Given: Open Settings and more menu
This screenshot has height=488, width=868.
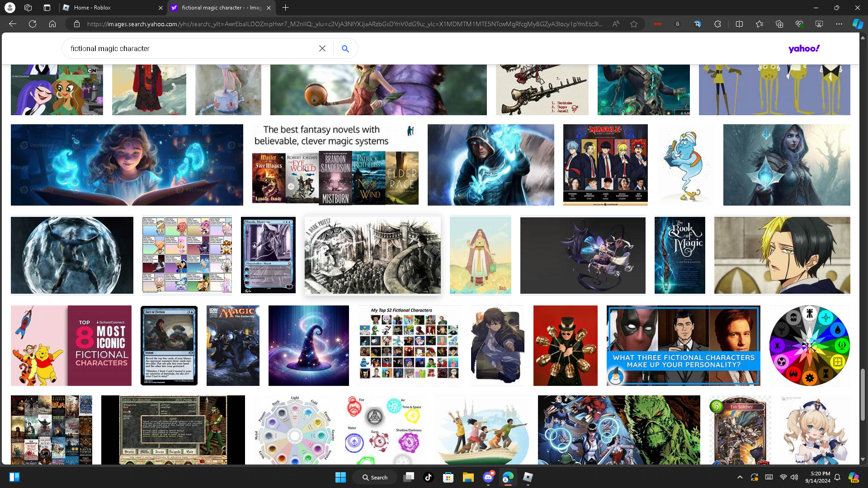Looking at the screenshot, I should point(839,24).
